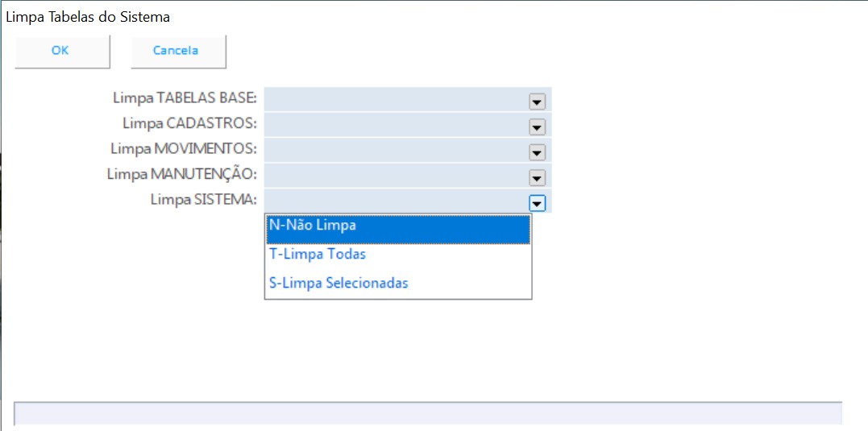Click the "Limpa MOVIMENTOS:" label text
868x431 pixels.
pos(183,149)
